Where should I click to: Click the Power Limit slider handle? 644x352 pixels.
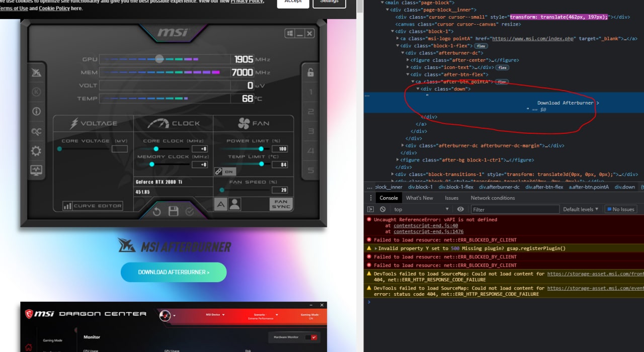[261, 149]
